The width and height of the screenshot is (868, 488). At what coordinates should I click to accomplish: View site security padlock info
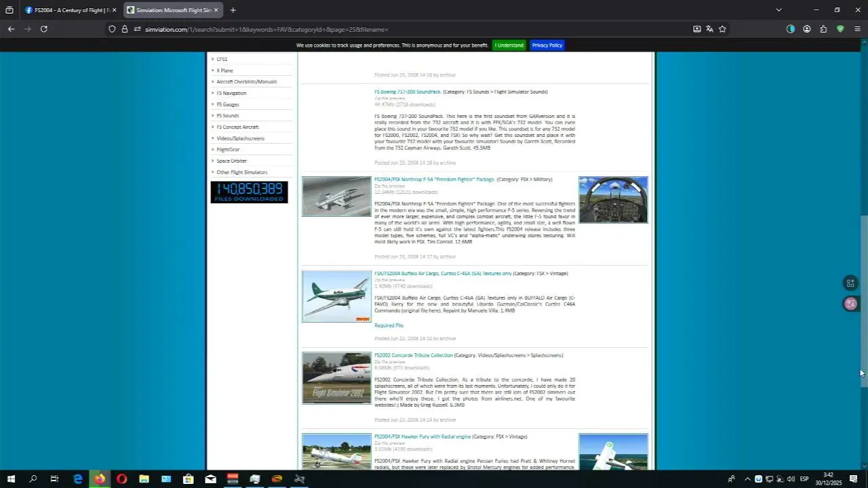(125, 29)
